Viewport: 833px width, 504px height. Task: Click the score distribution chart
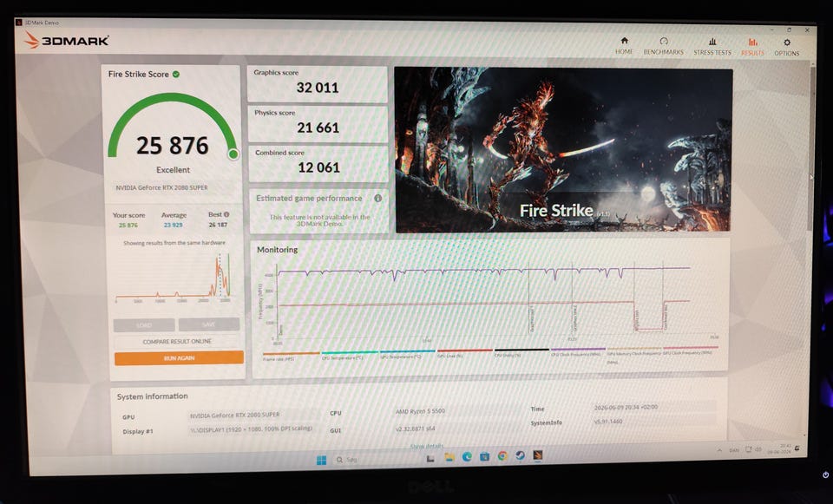pos(174,278)
